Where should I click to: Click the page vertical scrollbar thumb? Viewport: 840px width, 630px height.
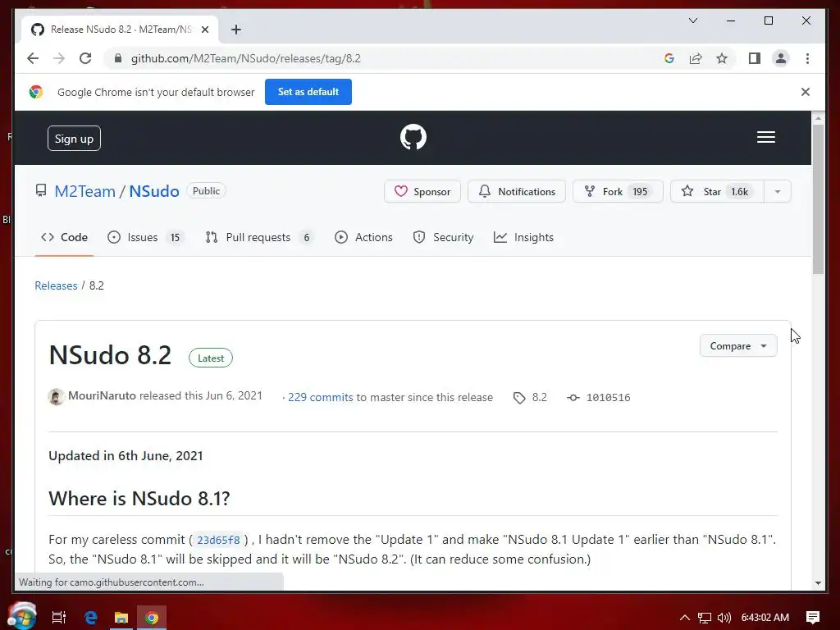click(818, 199)
